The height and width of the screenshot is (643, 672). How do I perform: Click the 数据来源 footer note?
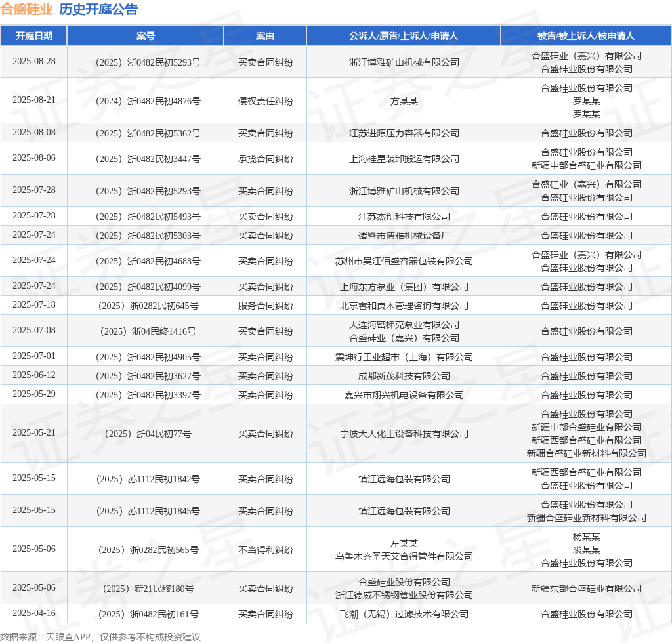coord(100,637)
